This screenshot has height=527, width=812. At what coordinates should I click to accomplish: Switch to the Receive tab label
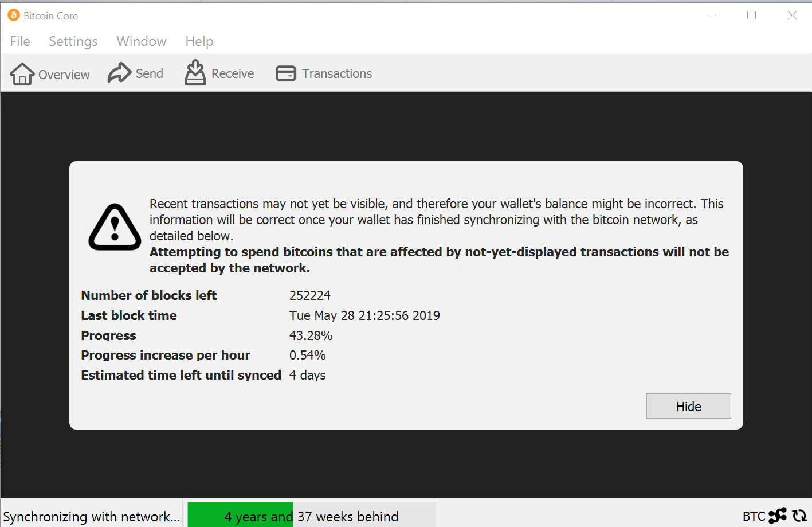tap(233, 73)
